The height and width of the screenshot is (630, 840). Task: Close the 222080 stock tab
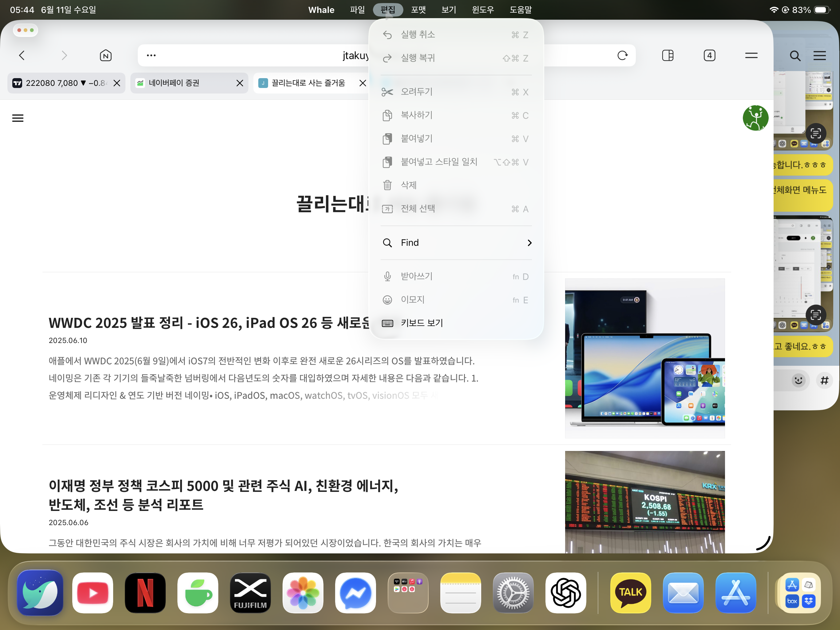pyautogui.click(x=117, y=83)
